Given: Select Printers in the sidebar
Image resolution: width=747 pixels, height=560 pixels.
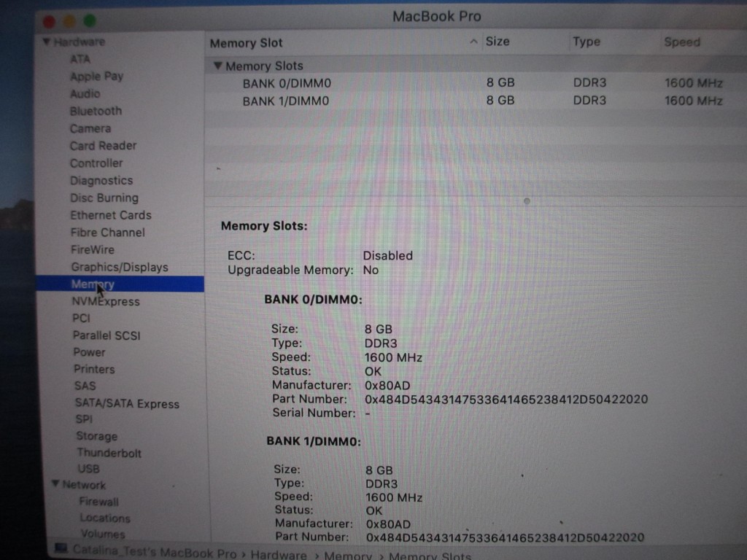Looking at the screenshot, I should pos(94,369).
